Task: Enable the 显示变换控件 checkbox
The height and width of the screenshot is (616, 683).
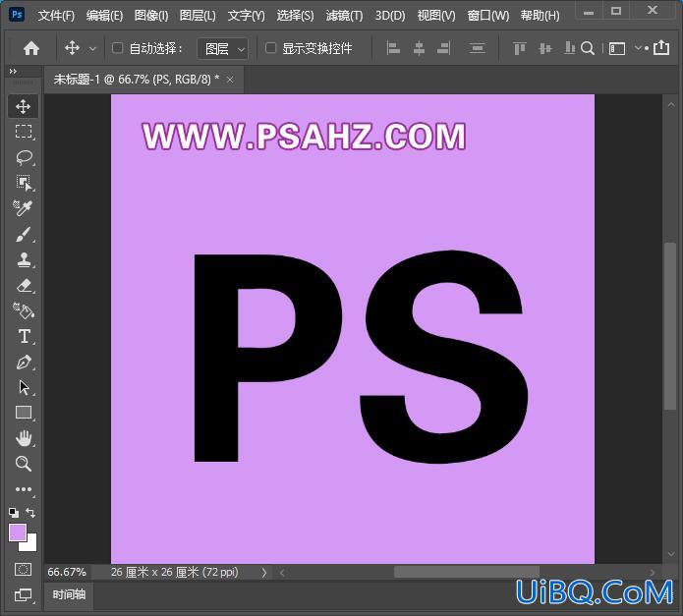Action: coord(270,47)
